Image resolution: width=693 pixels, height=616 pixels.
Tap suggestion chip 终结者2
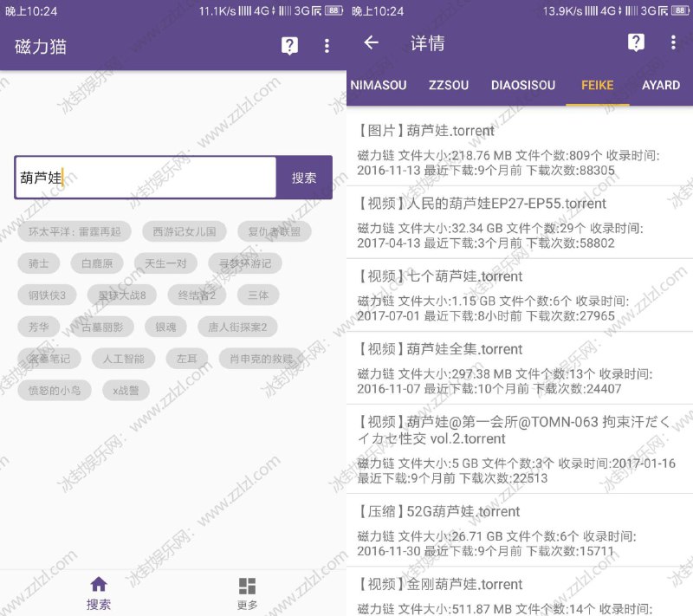[197, 295]
